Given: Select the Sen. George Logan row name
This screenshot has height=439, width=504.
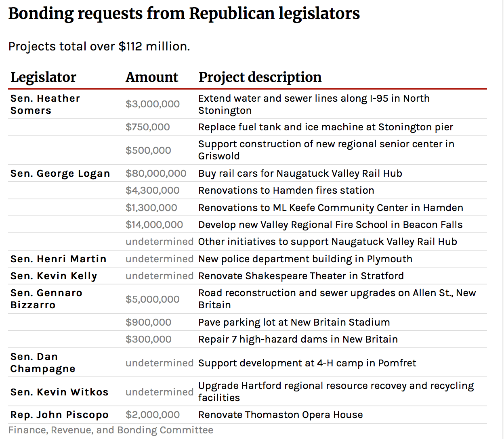Looking at the screenshot, I should [x=60, y=174].
